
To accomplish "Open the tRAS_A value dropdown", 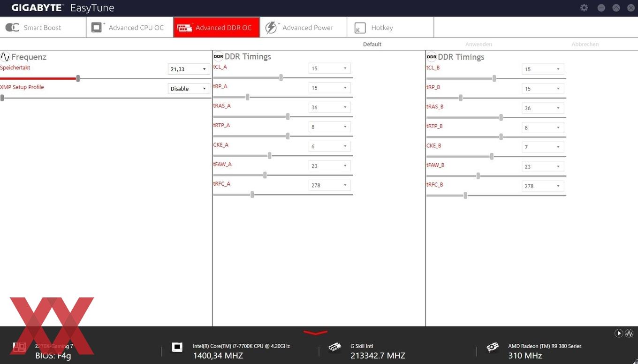I will click(x=330, y=107).
